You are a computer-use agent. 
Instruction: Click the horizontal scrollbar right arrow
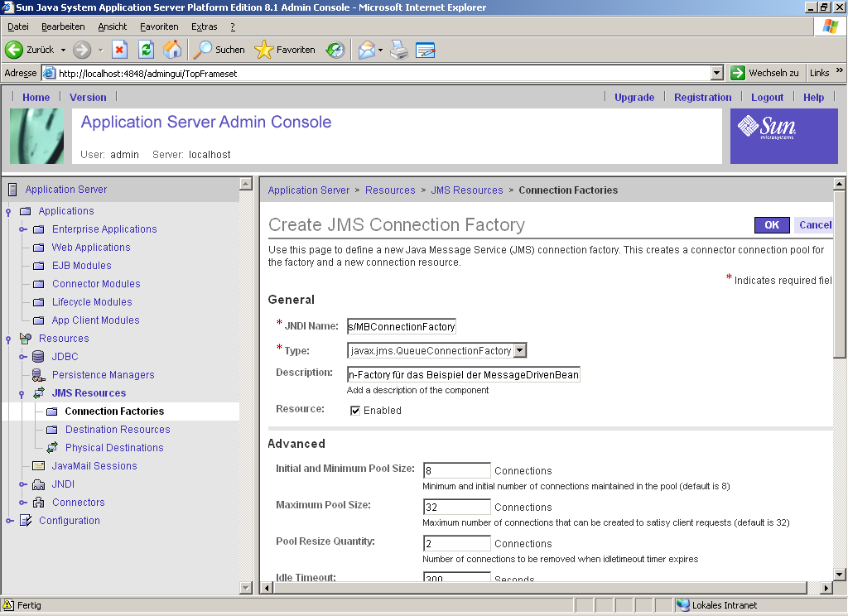click(826, 588)
